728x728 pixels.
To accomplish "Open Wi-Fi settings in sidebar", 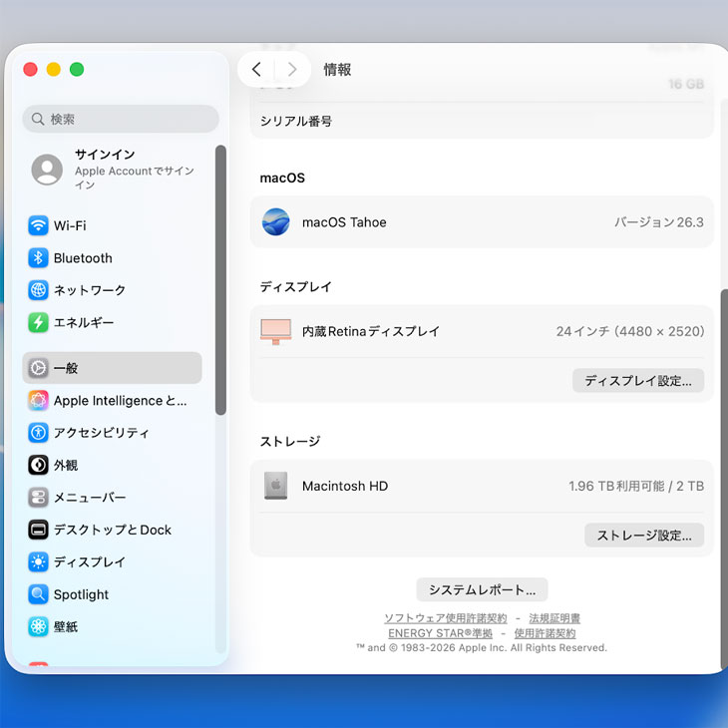I will [x=70, y=225].
